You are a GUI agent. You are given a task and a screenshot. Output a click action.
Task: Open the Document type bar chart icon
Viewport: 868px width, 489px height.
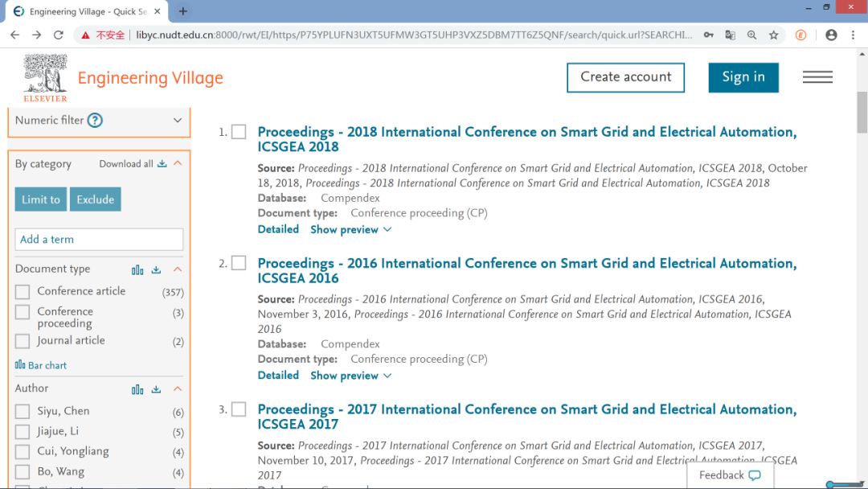137,269
